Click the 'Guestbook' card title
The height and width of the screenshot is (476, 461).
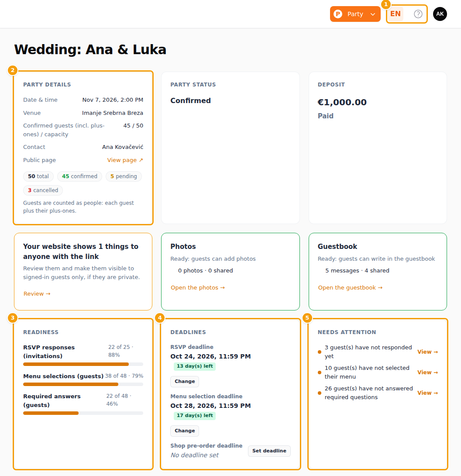(337, 246)
